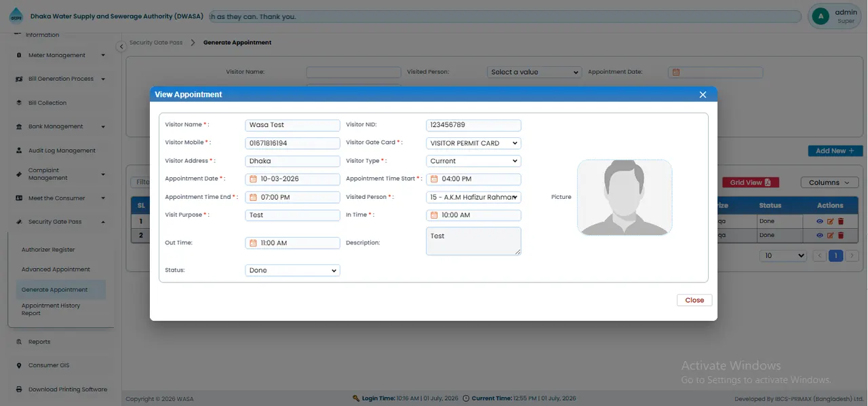
Task: Open the Visited Person filter dropdown
Action: click(x=534, y=72)
